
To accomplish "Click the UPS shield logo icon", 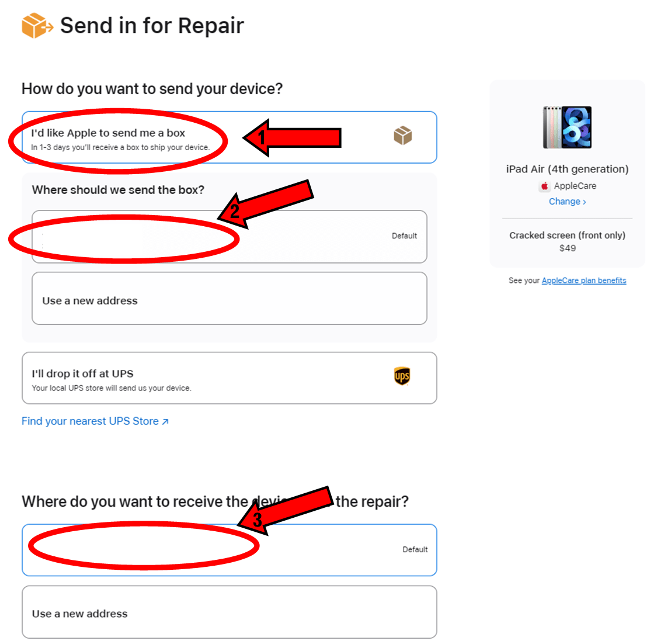I will (x=402, y=376).
